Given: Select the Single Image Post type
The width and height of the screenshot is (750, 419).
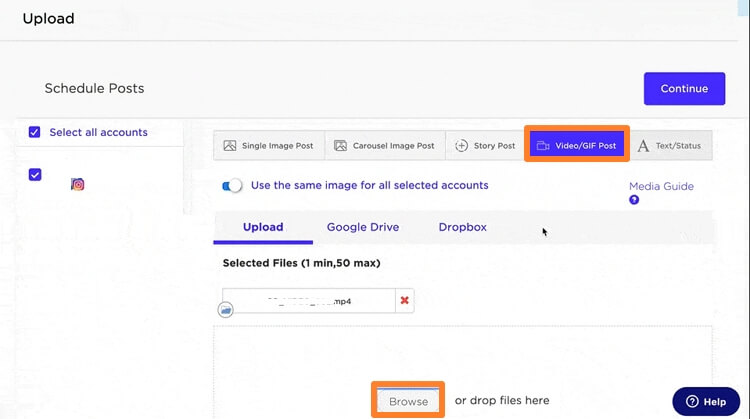Looking at the screenshot, I should tap(268, 146).
